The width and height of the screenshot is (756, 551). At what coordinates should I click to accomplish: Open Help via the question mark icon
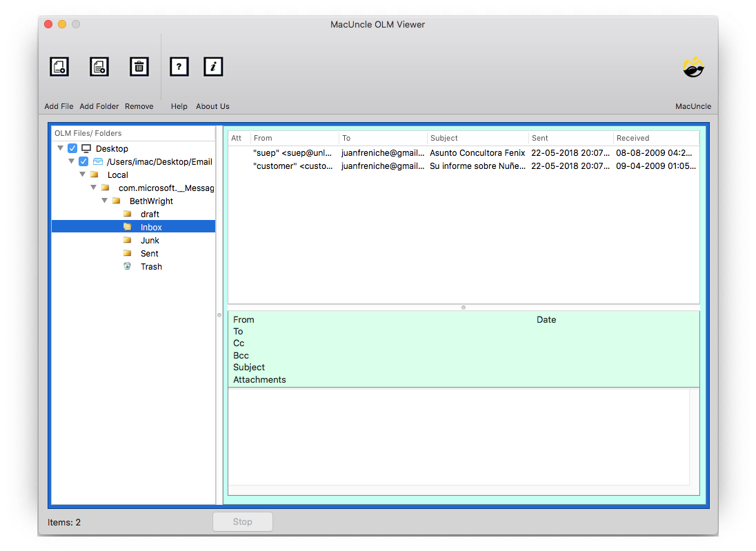point(179,66)
